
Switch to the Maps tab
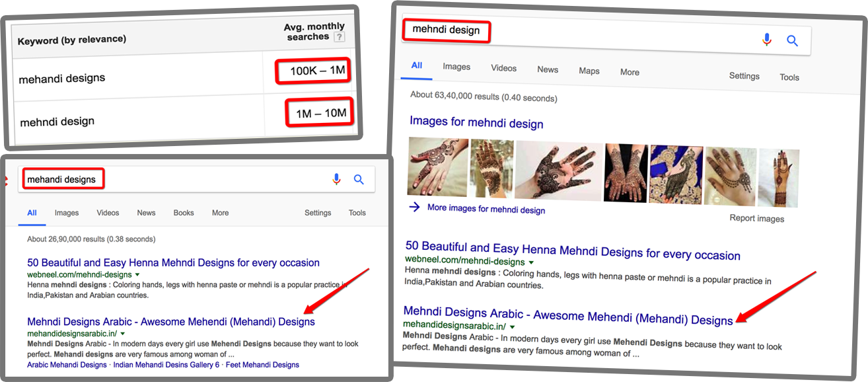coord(589,71)
